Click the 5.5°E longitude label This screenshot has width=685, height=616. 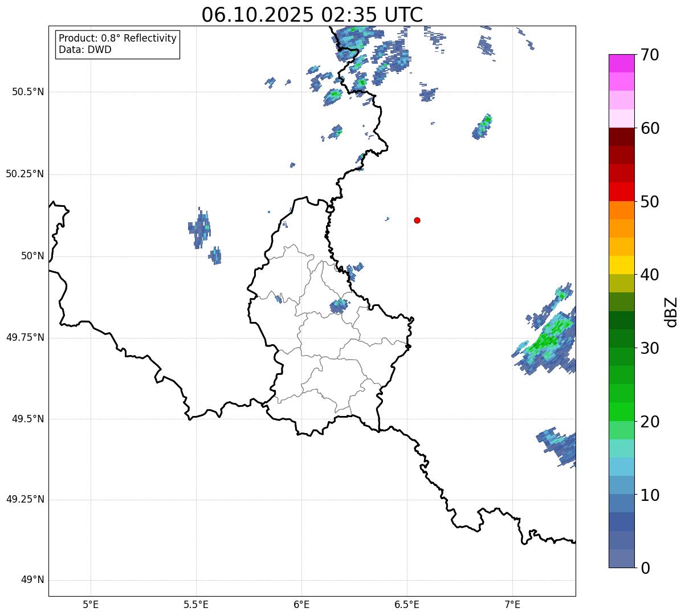pos(196,604)
